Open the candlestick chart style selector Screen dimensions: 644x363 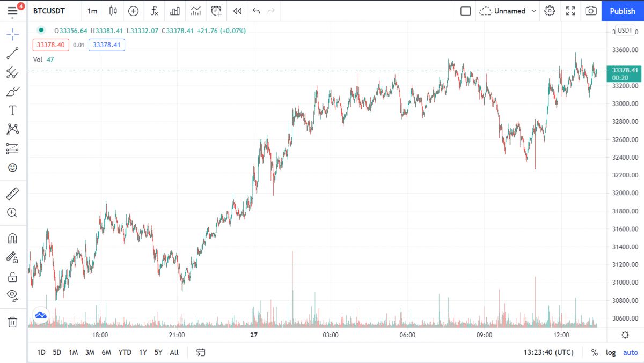(x=113, y=11)
